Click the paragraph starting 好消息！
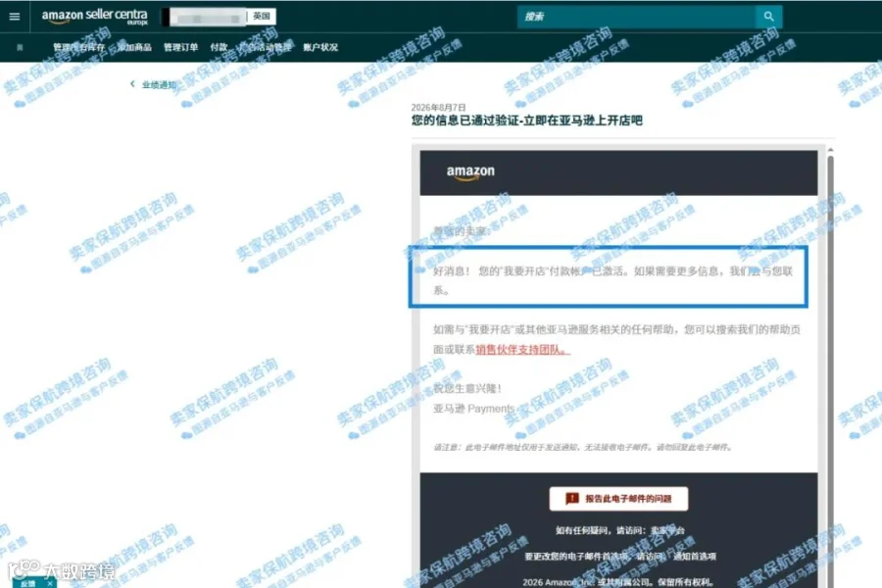This screenshot has height=588, width=882. (x=613, y=281)
